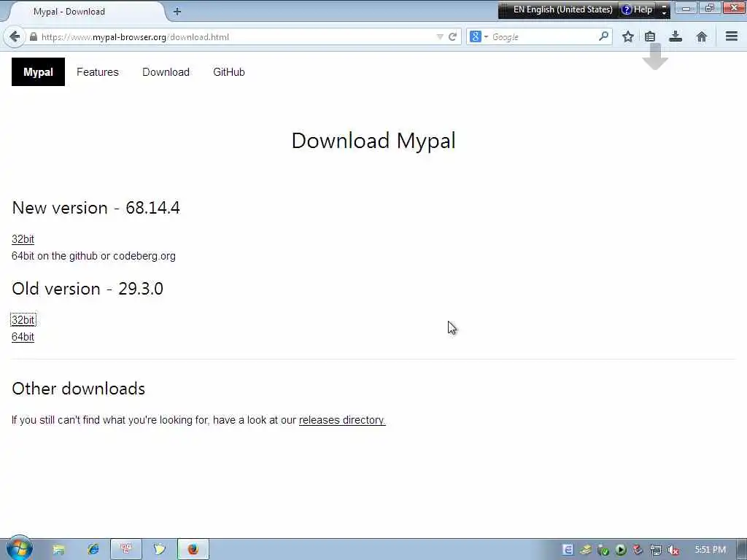Screen dimensions: 747x560
Task: Click EN English language bar indicator
Action: [562, 9]
